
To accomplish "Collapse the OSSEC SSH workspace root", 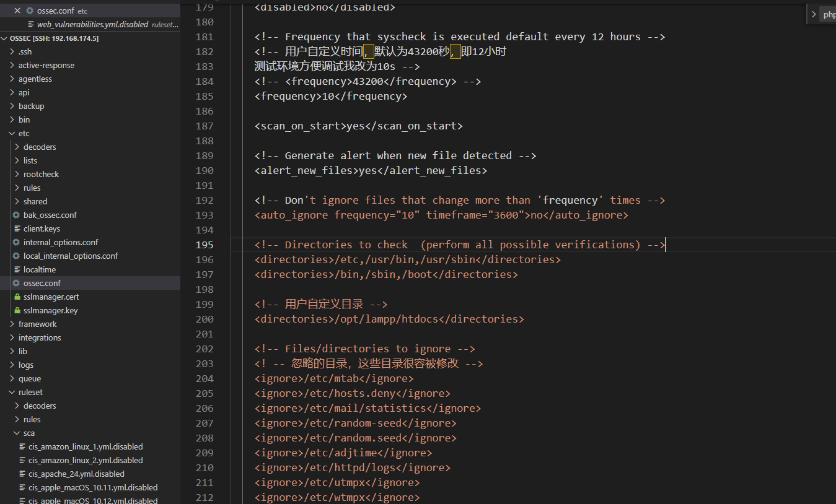I will tap(5, 38).
